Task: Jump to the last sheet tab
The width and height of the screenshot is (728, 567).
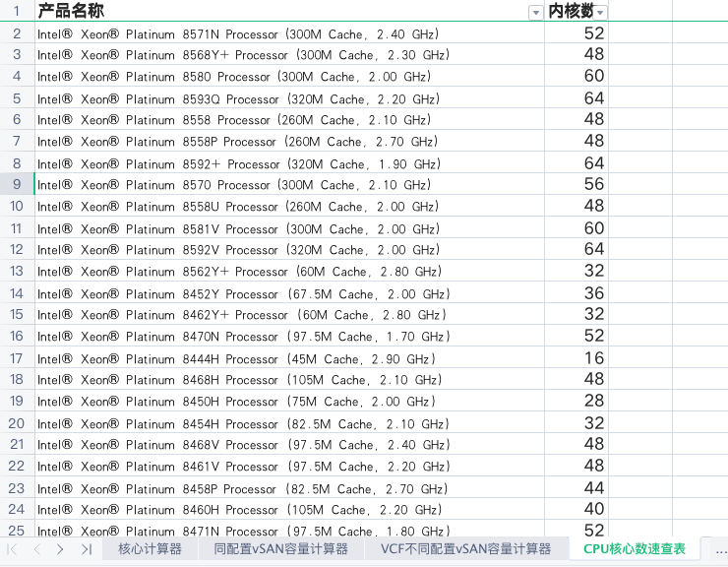Action: point(87,549)
